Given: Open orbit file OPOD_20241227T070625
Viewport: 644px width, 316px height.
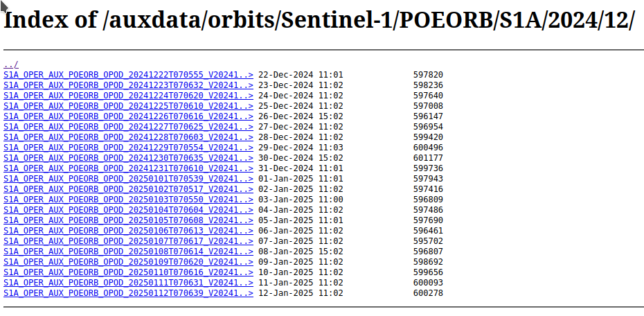Looking at the screenshot, I should point(128,127).
